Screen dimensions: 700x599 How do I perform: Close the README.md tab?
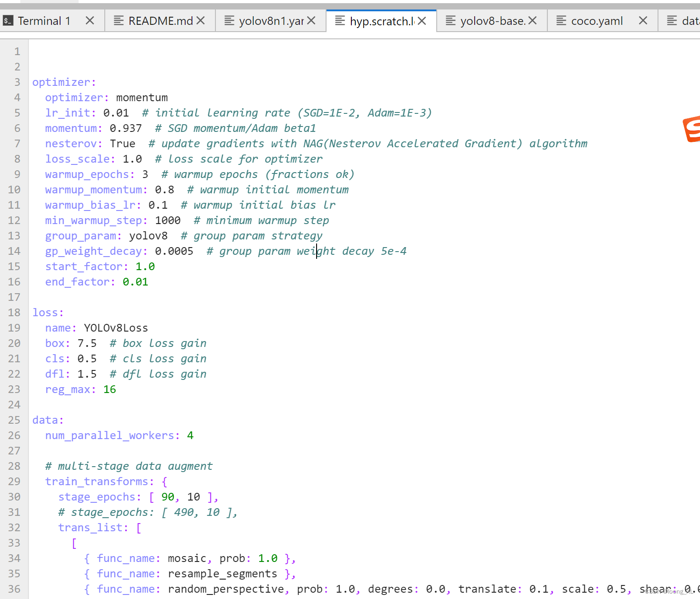201,21
